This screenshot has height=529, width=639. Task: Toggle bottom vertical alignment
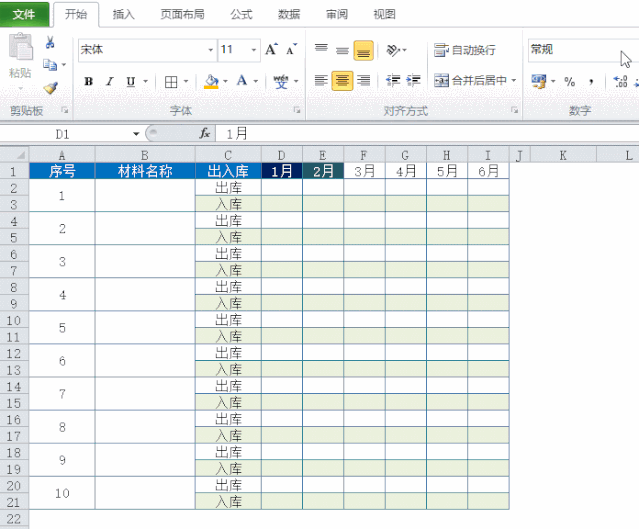coord(364,50)
